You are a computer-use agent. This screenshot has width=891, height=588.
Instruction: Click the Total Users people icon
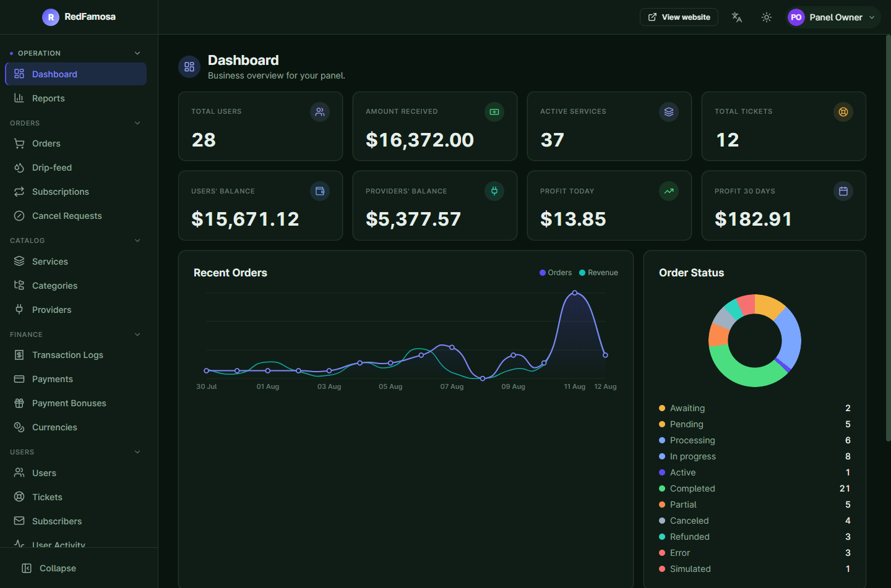[320, 112]
